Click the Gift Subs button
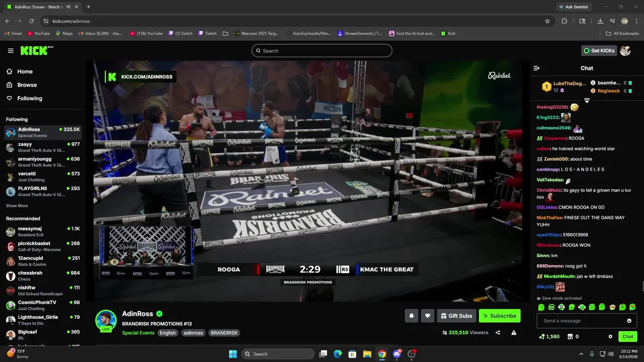The width and height of the screenshot is (644, 362). pyautogui.click(x=456, y=316)
